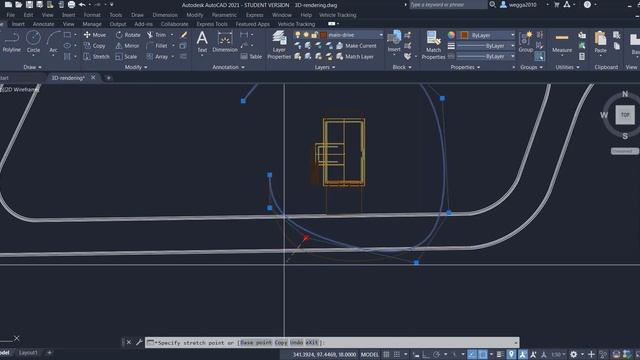Click the Move tool

click(x=95, y=35)
